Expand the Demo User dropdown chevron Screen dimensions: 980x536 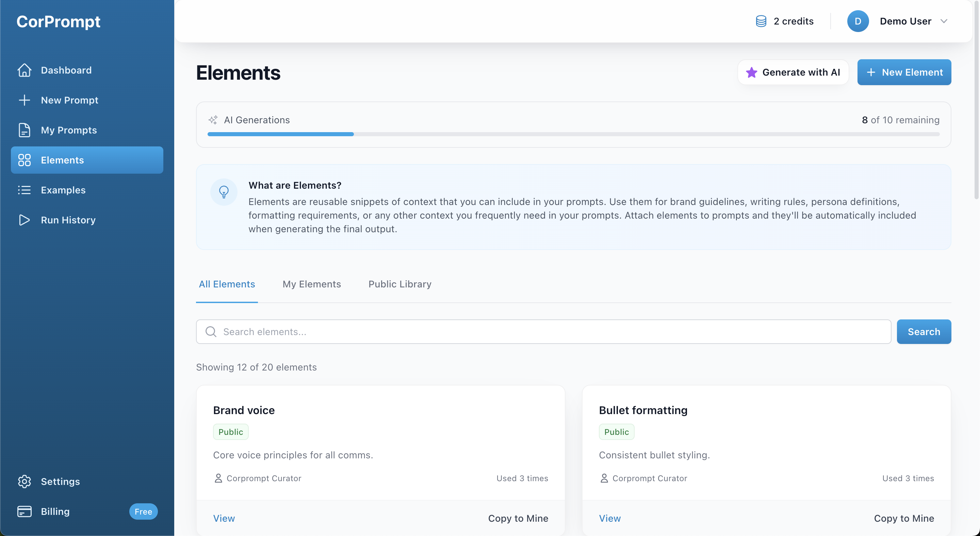coord(944,21)
